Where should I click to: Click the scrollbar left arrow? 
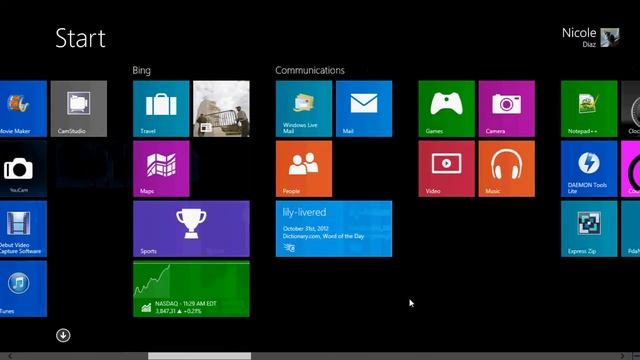10,356
